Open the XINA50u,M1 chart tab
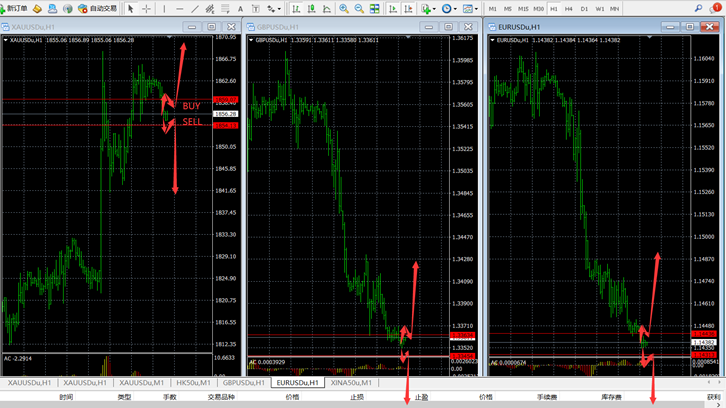This screenshot has width=726, height=408. (350, 382)
